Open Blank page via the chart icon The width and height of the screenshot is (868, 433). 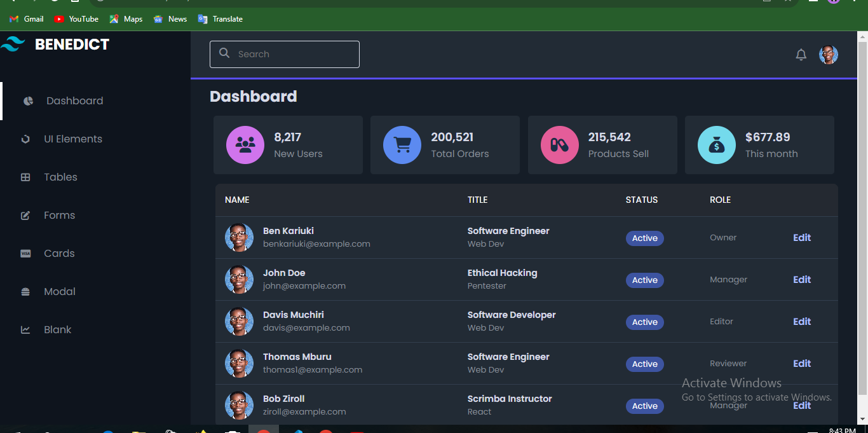click(x=25, y=329)
